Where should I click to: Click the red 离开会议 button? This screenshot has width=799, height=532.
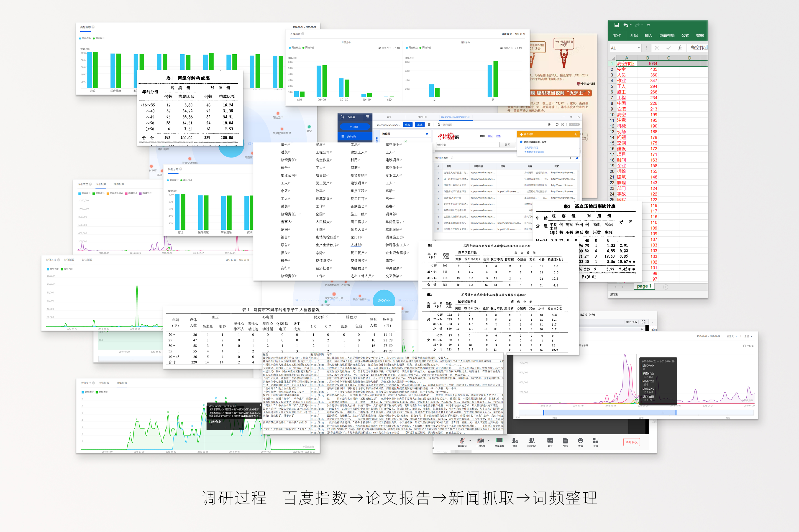click(631, 442)
